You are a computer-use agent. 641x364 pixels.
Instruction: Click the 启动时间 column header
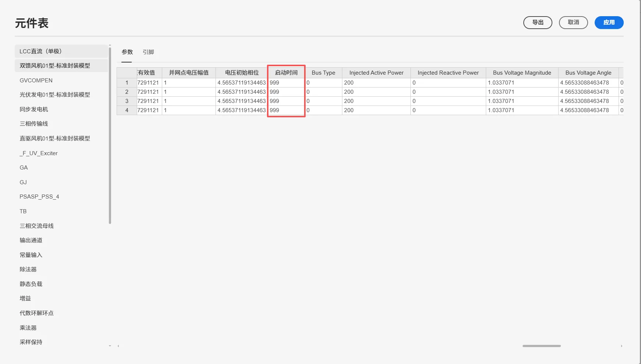286,73
